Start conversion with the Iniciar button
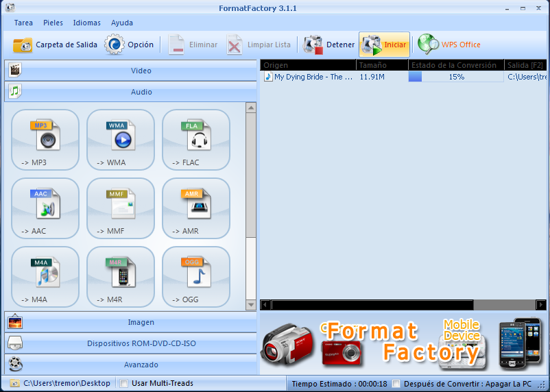This screenshot has height=392, width=550. [384, 45]
